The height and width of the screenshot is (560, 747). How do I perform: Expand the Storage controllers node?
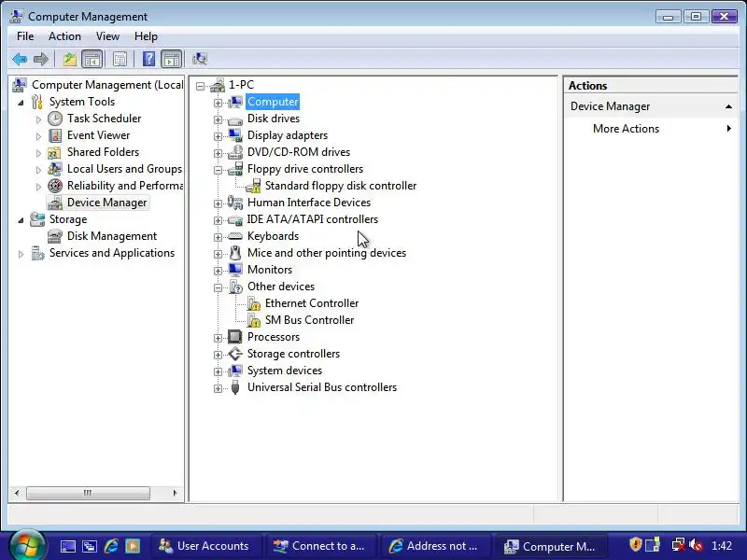218,355
